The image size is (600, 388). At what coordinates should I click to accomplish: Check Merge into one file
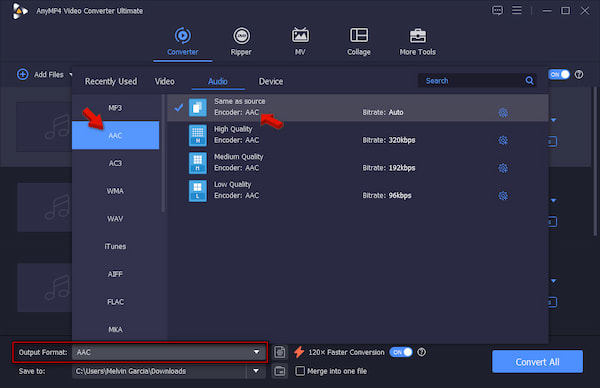[300, 371]
